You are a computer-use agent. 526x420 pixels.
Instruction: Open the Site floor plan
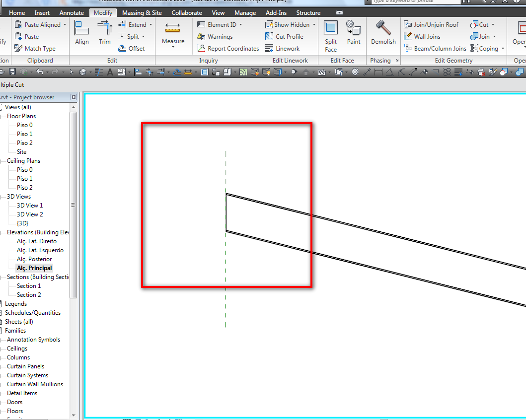21,152
